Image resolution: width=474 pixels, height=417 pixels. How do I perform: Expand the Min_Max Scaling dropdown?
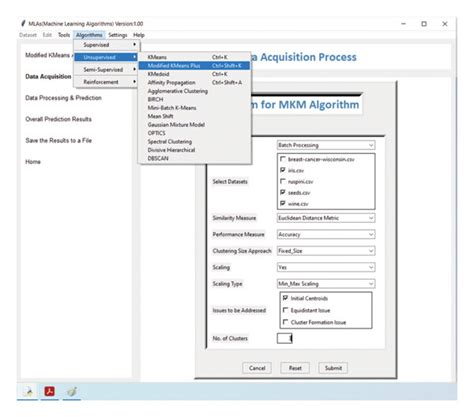pos(326,284)
